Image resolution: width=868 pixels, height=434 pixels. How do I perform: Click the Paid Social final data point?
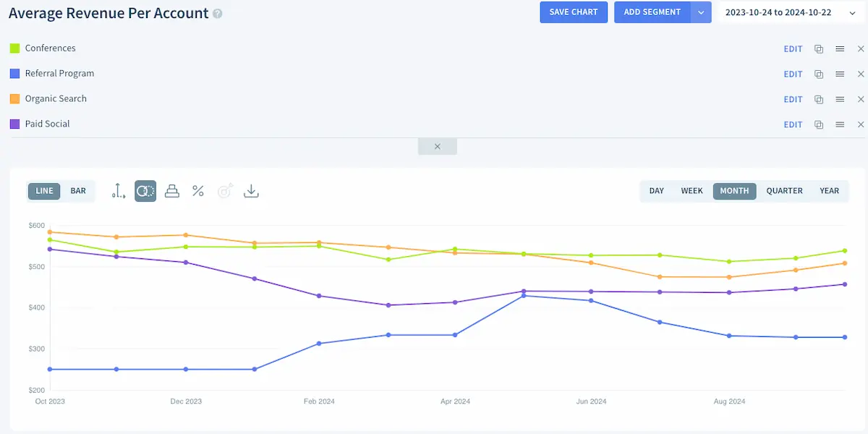point(845,284)
